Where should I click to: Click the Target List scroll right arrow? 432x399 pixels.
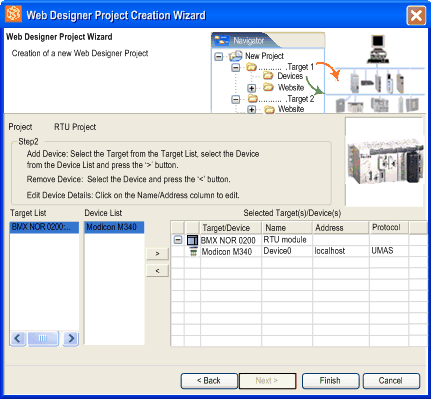click(x=71, y=338)
